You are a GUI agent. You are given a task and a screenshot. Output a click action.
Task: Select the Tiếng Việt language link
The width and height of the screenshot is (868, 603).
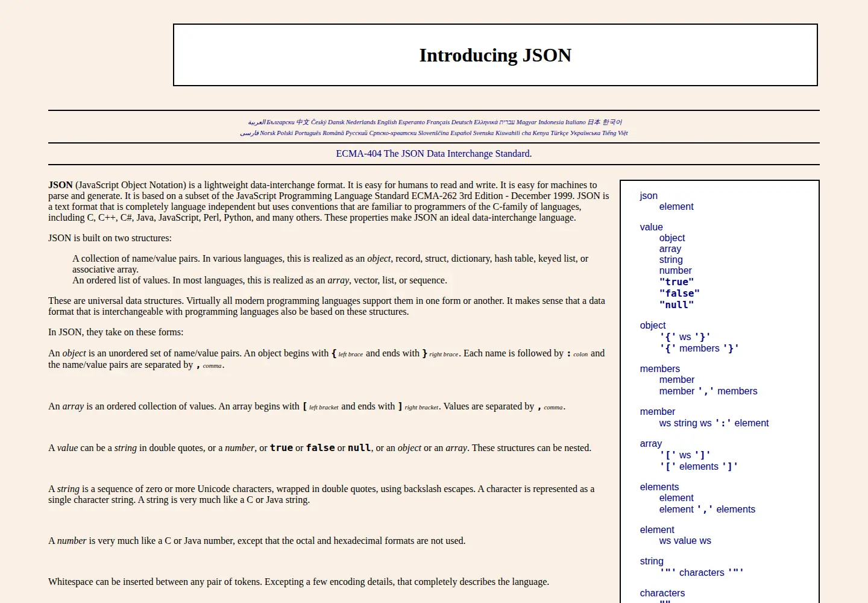click(x=615, y=133)
